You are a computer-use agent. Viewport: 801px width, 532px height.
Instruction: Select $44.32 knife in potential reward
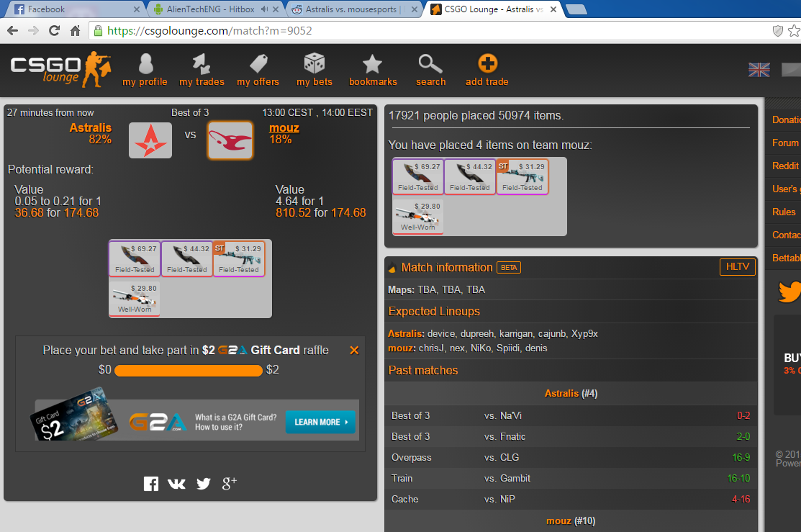[187, 258]
